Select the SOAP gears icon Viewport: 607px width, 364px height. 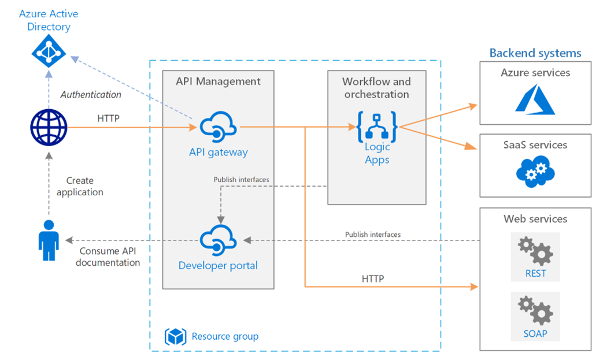pos(535,311)
